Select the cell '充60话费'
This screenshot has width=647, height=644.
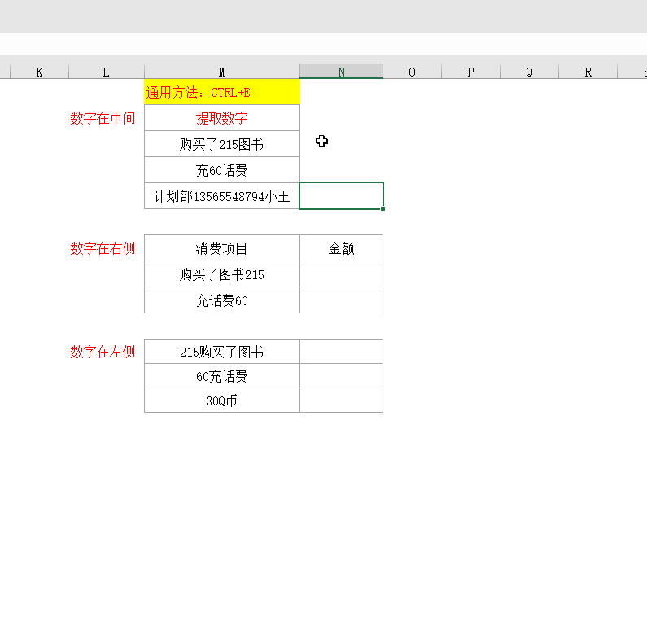pos(222,170)
